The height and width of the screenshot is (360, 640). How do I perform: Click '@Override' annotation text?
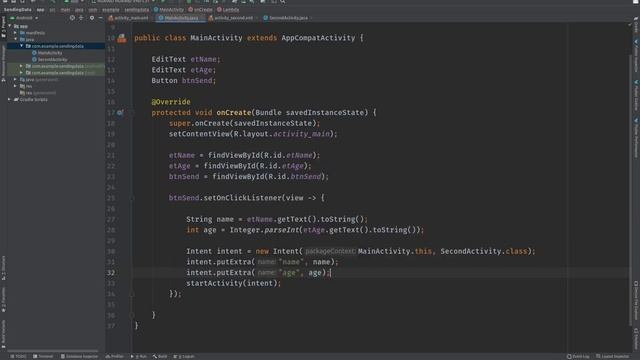pos(171,102)
